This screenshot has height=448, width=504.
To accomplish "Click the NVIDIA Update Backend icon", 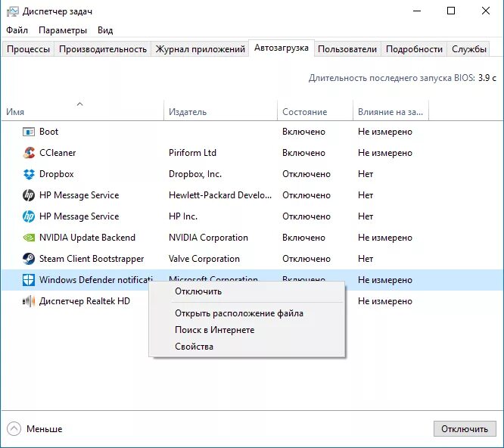I will pyautogui.click(x=29, y=238).
